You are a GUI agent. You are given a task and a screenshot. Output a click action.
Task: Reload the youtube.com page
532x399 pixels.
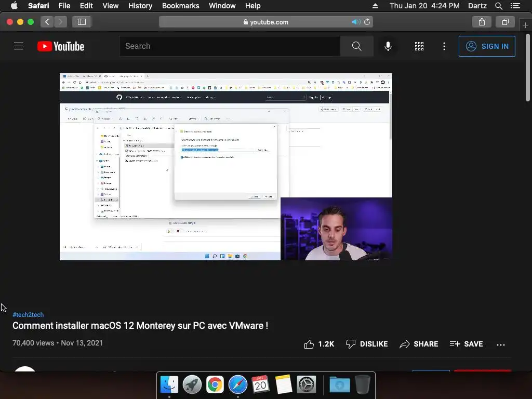(x=367, y=22)
